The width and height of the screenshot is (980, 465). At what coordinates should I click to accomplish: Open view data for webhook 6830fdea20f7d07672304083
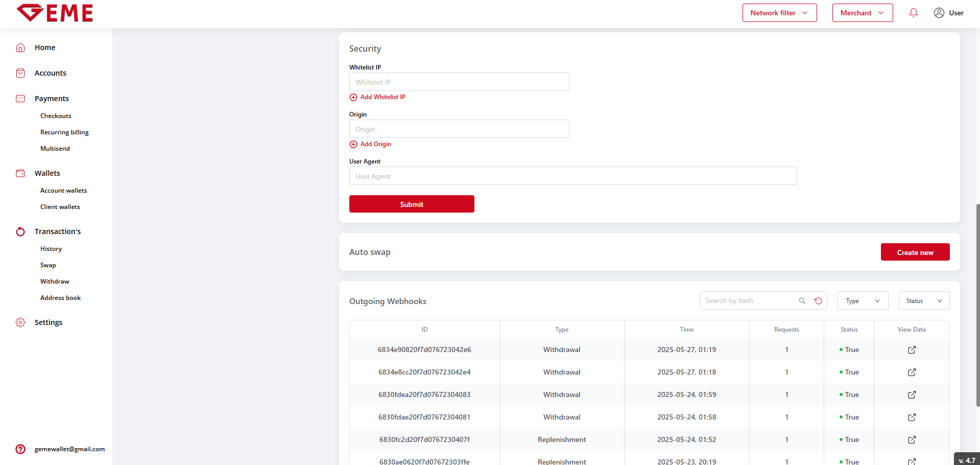[912, 395]
